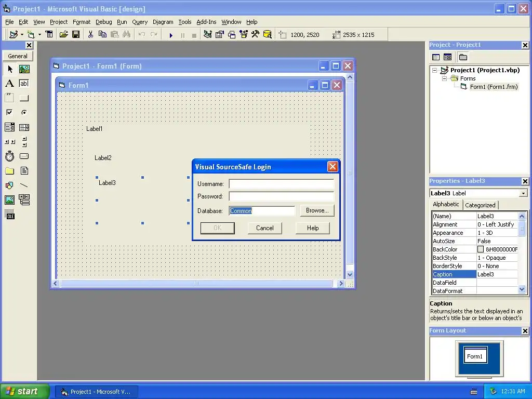Open the File menu
Screen dimensions: 532x399
pyautogui.click(x=9, y=22)
